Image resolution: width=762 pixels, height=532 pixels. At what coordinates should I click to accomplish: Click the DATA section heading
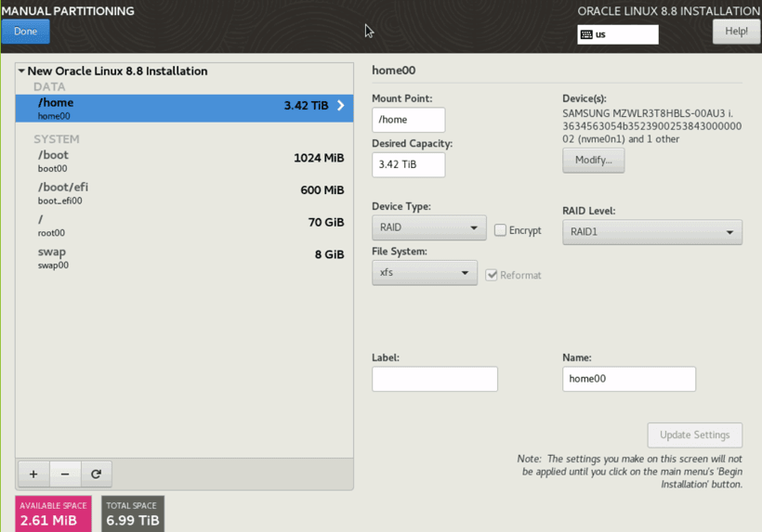49,86
